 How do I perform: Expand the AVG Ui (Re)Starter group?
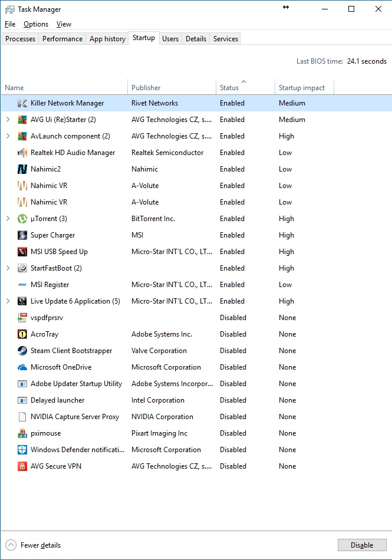8,120
